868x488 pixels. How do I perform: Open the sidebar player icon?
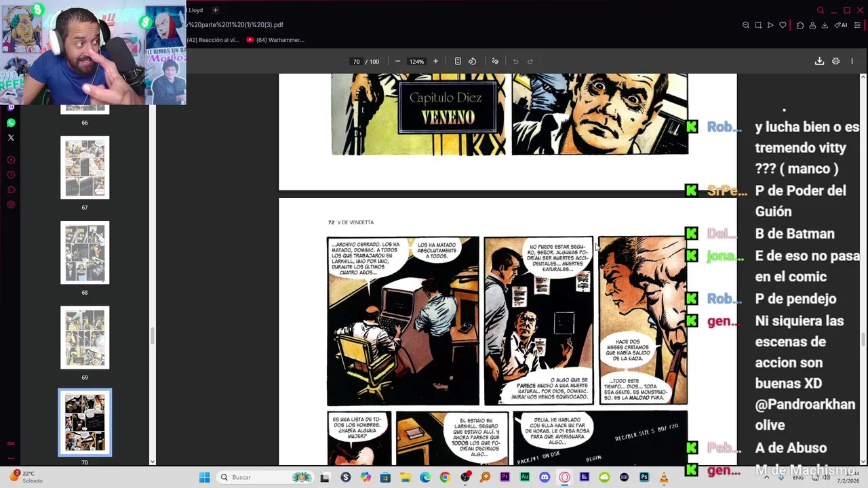tap(11, 160)
